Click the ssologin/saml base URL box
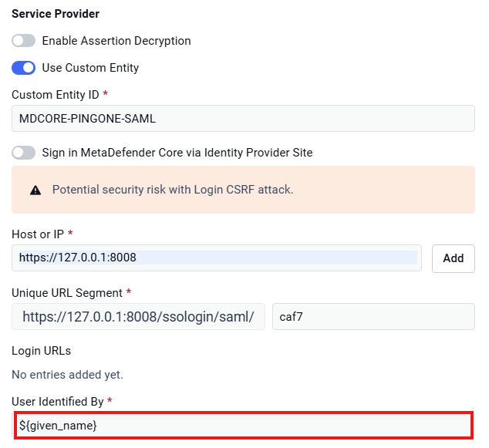Screen dimensions: 489x448 click(139, 317)
